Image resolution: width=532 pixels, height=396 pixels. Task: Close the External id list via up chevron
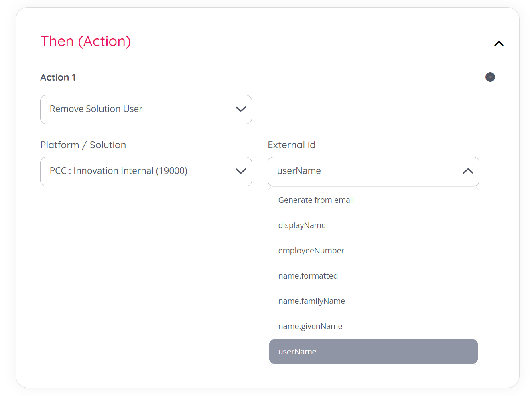click(468, 171)
